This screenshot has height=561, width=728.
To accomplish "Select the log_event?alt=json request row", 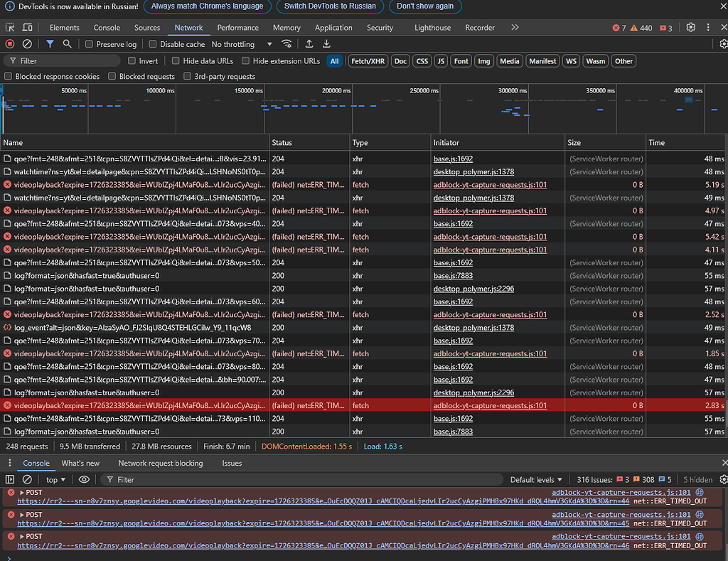I will [364, 327].
